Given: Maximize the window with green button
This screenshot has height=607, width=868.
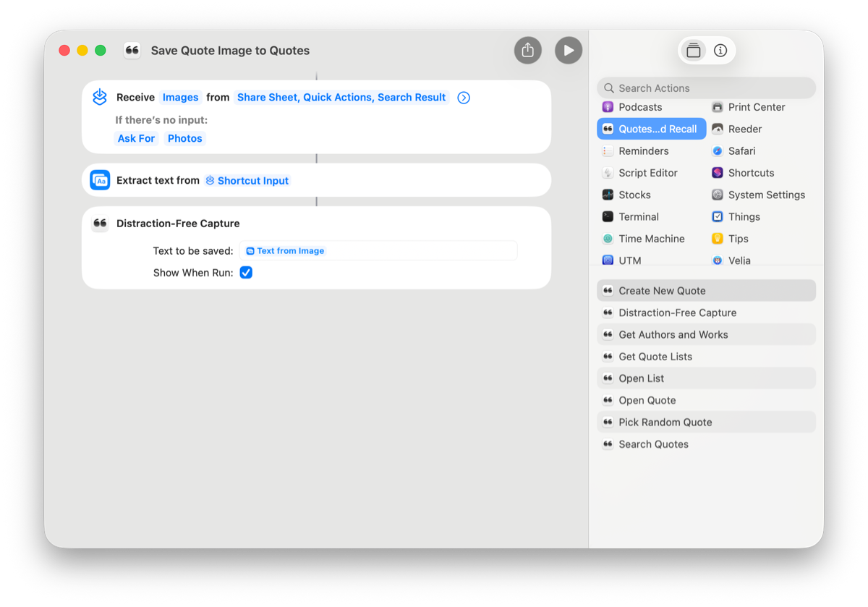Looking at the screenshot, I should 101,51.
